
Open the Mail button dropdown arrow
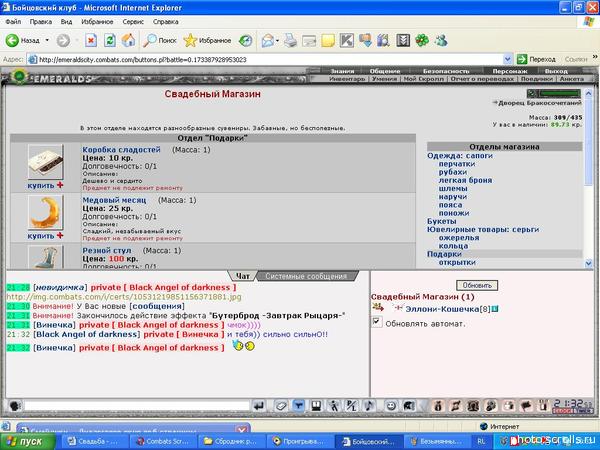point(277,40)
